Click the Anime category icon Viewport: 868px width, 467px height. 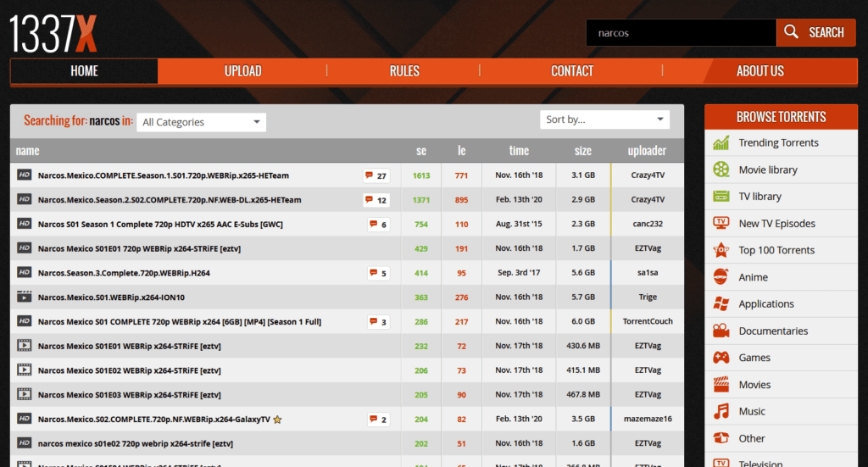721,277
